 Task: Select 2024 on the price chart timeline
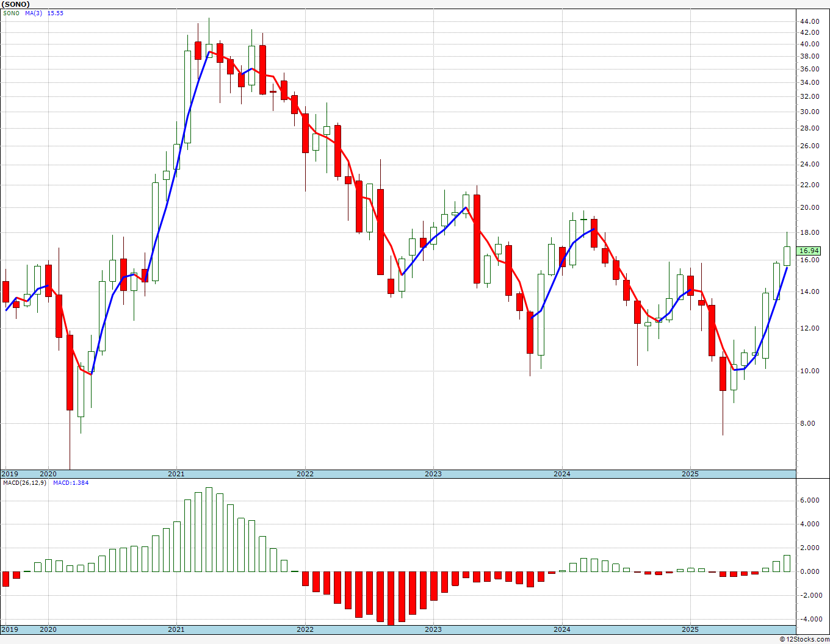[x=562, y=474]
